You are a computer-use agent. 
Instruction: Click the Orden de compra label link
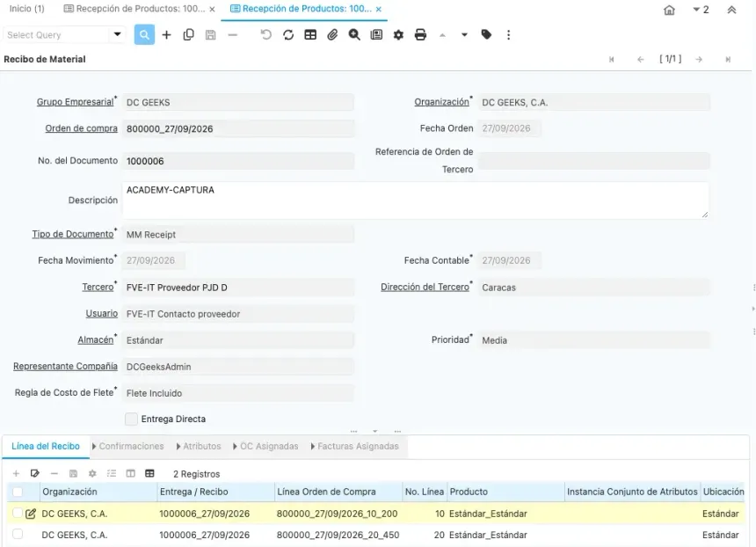click(x=82, y=128)
